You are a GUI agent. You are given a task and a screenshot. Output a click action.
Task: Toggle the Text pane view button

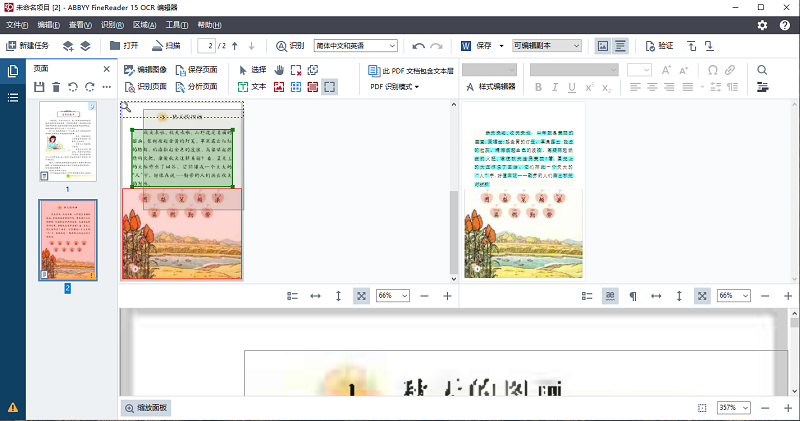620,46
